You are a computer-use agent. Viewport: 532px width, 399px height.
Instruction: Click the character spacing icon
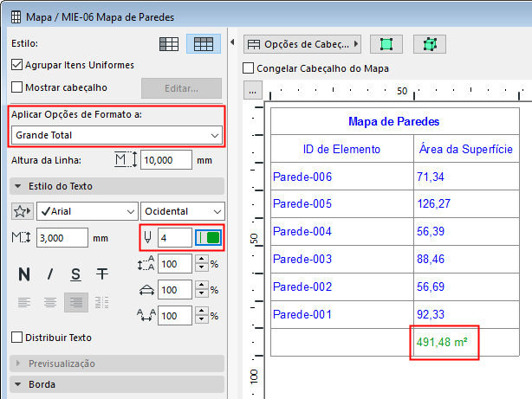pos(146,316)
